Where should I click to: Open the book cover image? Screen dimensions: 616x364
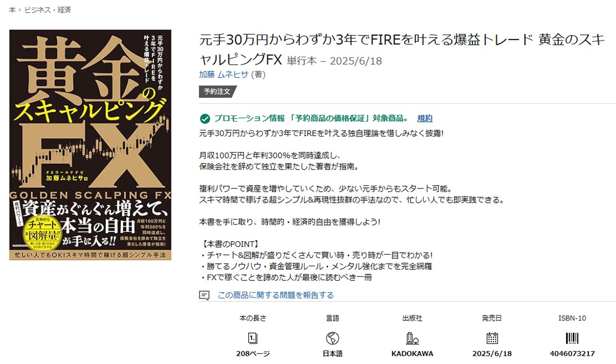[90, 145]
